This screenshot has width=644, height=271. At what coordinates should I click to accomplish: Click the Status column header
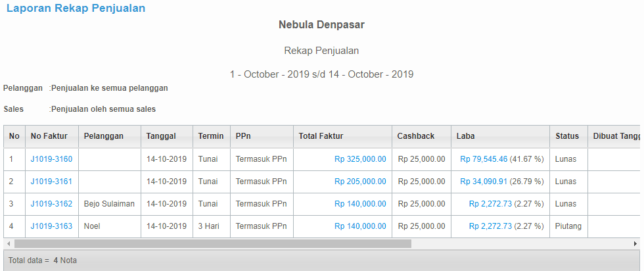[568, 137]
